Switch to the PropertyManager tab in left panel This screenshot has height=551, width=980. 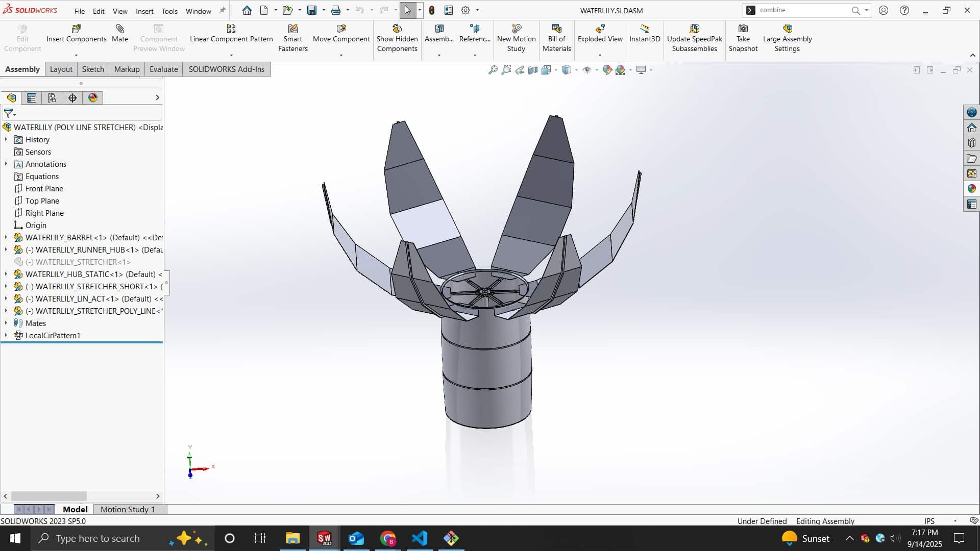pos(32,97)
